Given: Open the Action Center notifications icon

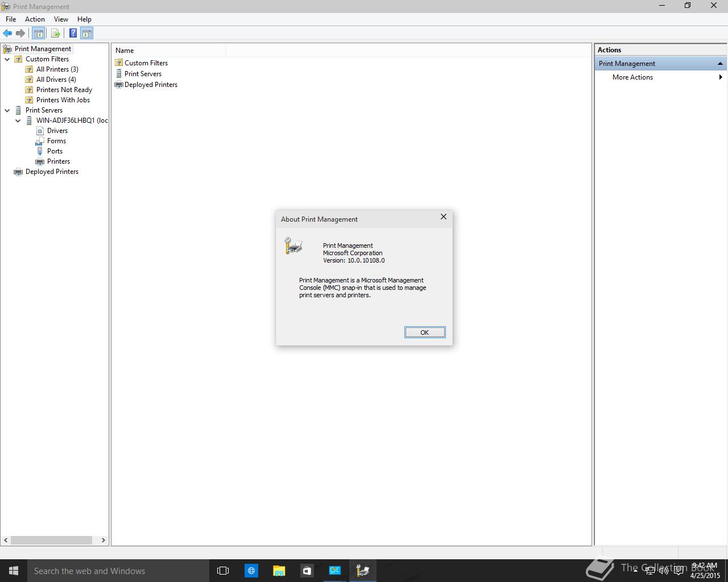Looking at the screenshot, I should (x=679, y=571).
